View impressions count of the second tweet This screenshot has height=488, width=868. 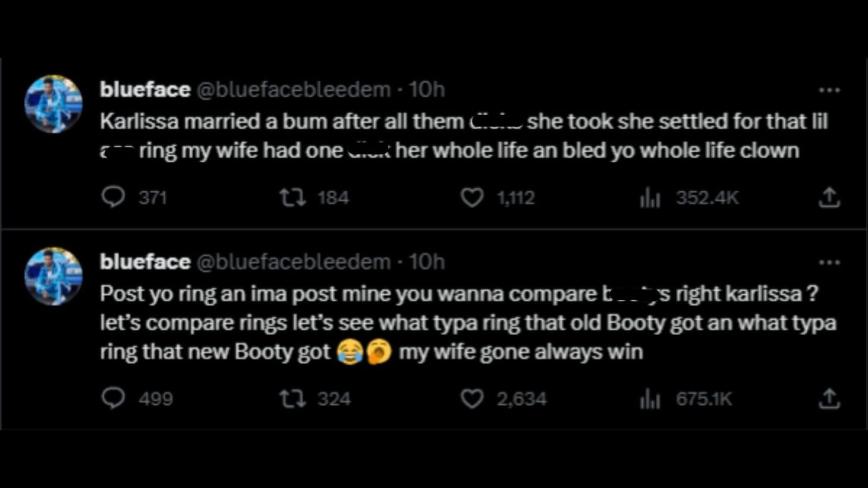(x=704, y=398)
